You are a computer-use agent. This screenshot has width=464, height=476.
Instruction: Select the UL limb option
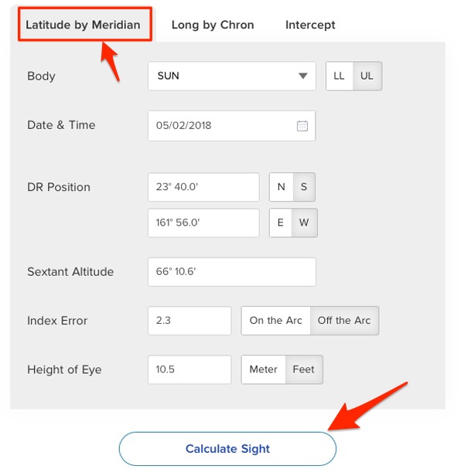[x=367, y=76]
